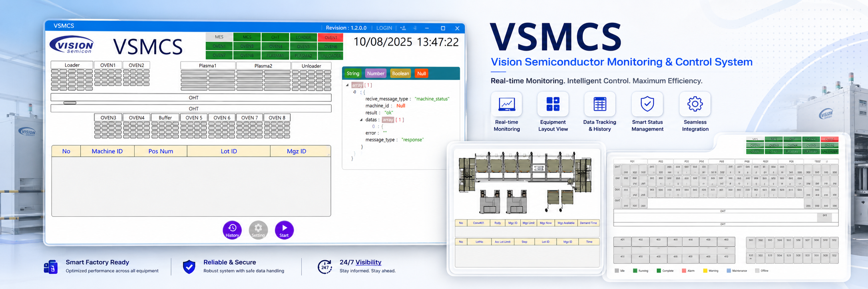
Task: Click the OVEN8 status indicator in main window
Action: tap(247, 55)
